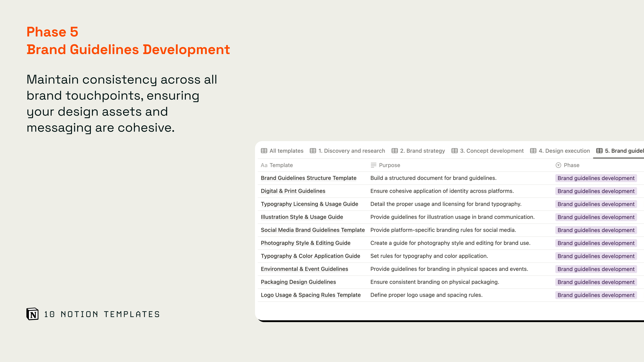
Task: Click the Phase column select icon
Action: pos(558,165)
